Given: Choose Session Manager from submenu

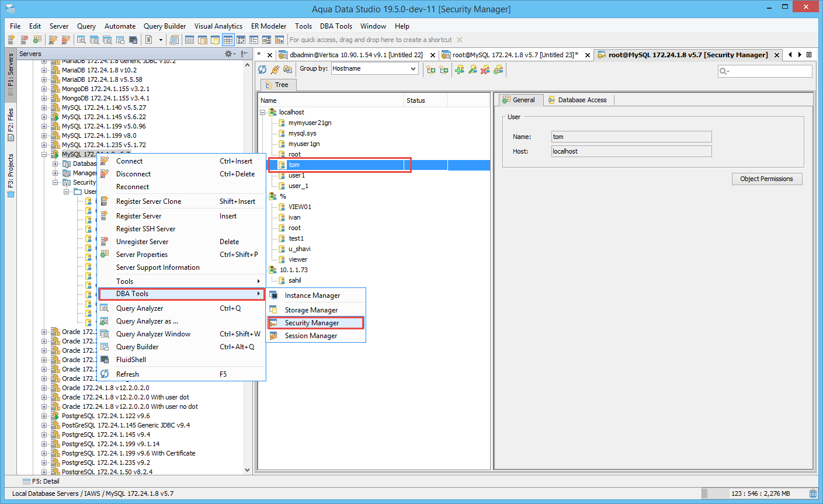Looking at the screenshot, I should pos(316,336).
